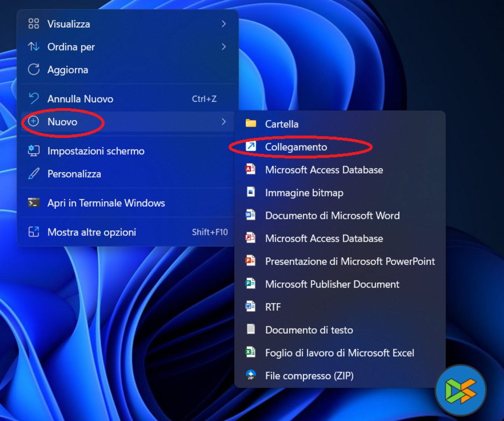Click the plus circle icon beside Nuovo
Viewport: 504px width, 421px height.
click(x=34, y=121)
